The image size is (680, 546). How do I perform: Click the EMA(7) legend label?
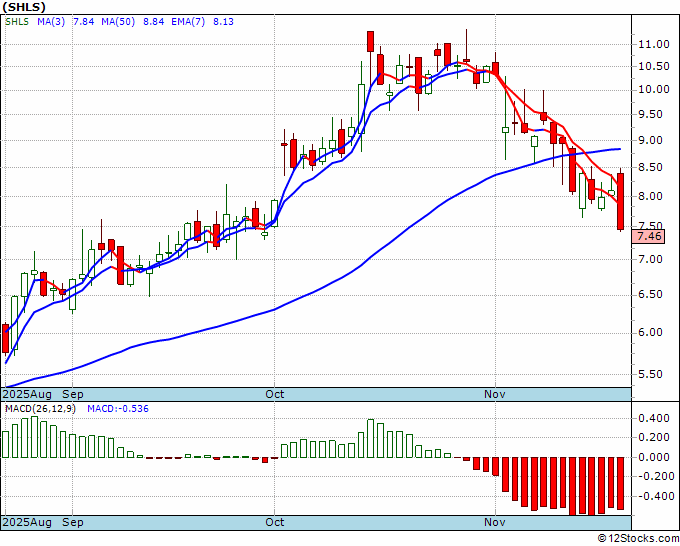coord(188,22)
